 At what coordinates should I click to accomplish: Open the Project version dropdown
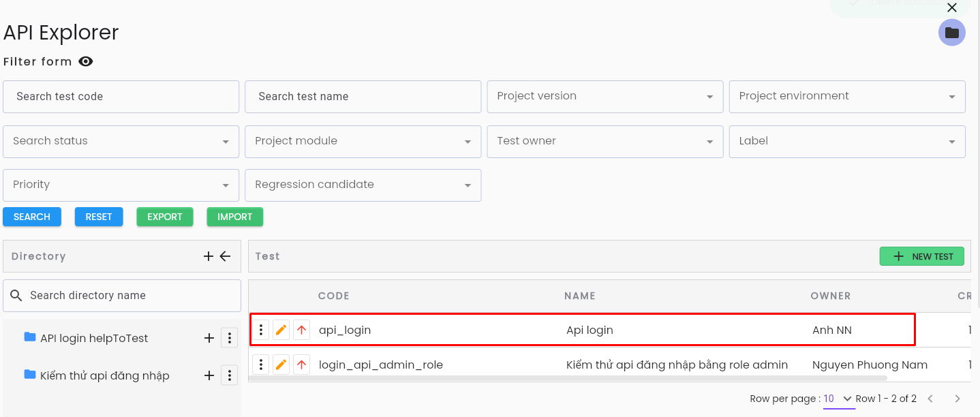(x=605, y=97)
